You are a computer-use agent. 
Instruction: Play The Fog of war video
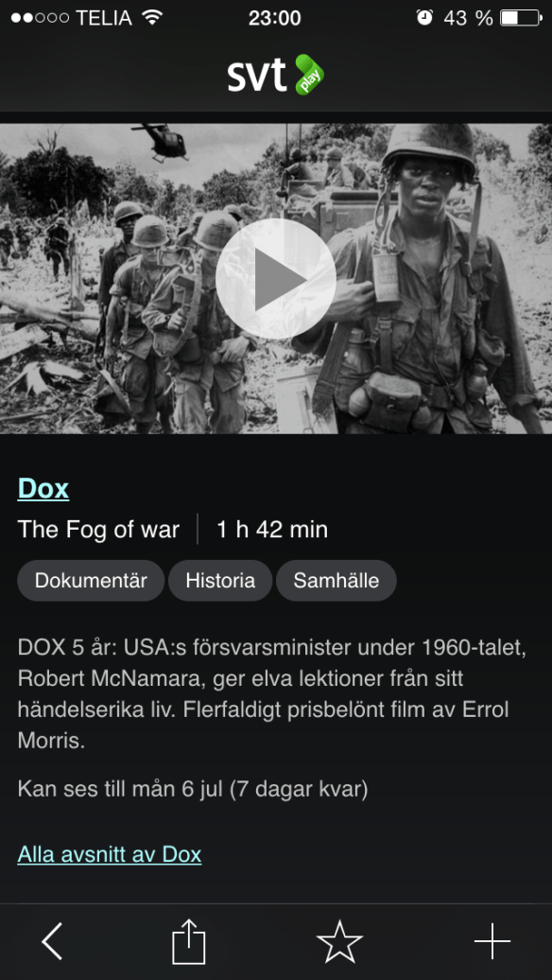point(275,279)
